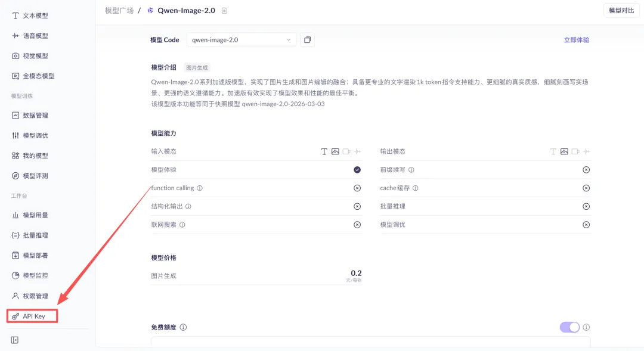644x351 pixels.
Task: Click the 模型对比 button
Action: pos(621,11)
